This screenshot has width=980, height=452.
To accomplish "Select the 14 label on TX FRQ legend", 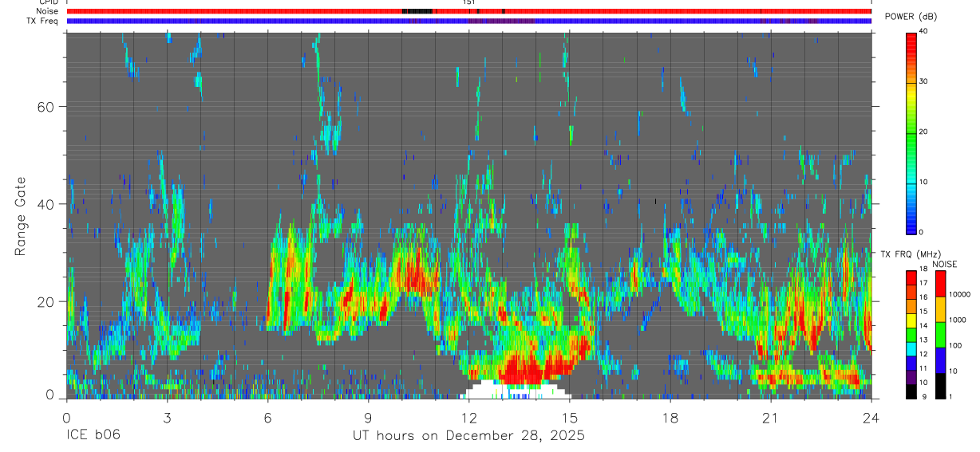I will pos(924,325).
